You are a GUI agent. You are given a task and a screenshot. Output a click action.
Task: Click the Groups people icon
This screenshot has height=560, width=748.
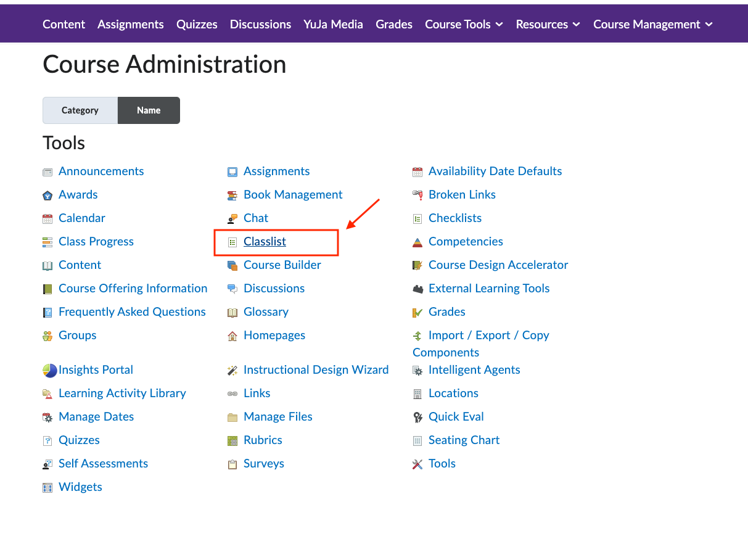(47, 336)
